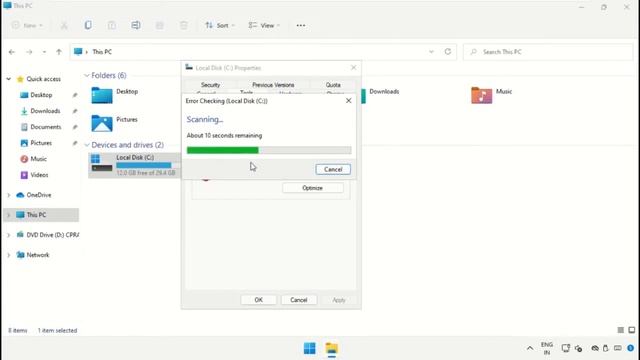Click the Delete trash icon in toolbar
Image resolution: width=640 pixels, height=360 pixels.
[184, 25]
